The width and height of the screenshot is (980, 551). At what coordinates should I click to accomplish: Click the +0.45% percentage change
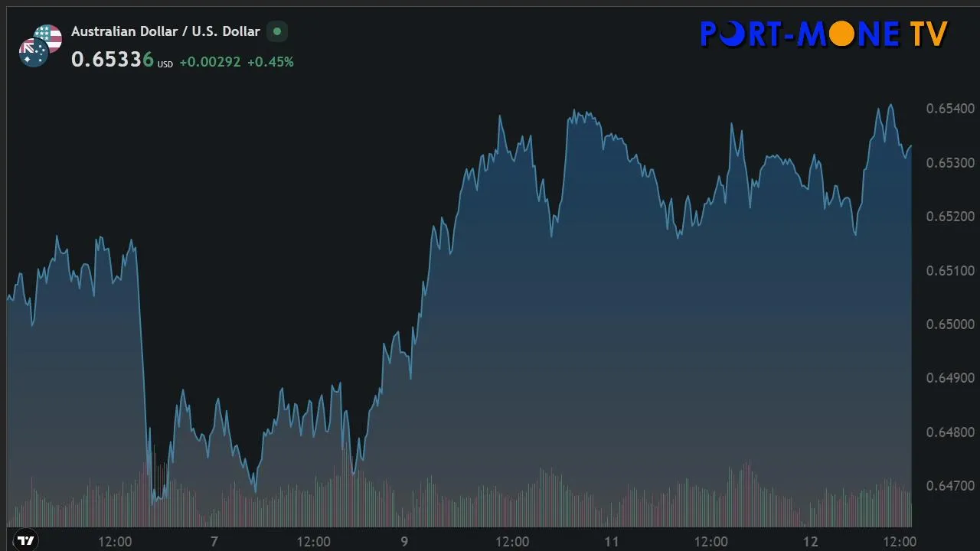270,62
